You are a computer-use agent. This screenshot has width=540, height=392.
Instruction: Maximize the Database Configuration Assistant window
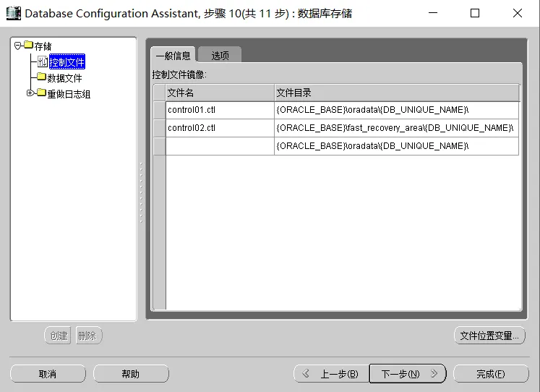475,13
